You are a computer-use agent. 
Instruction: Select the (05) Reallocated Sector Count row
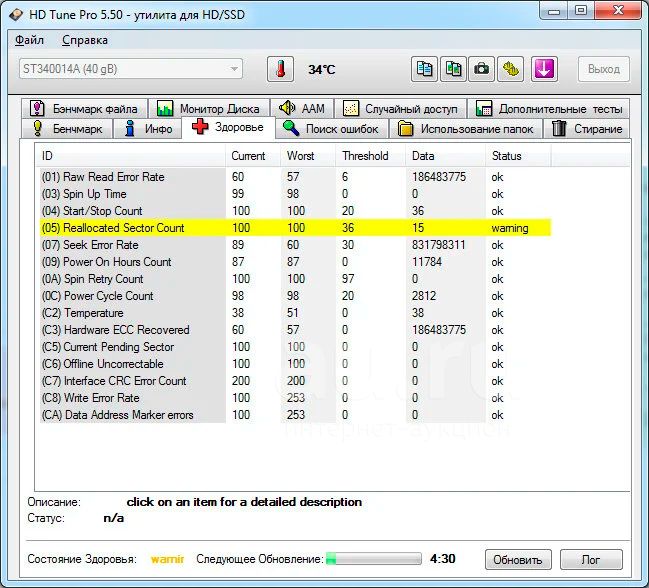point(296,228)
